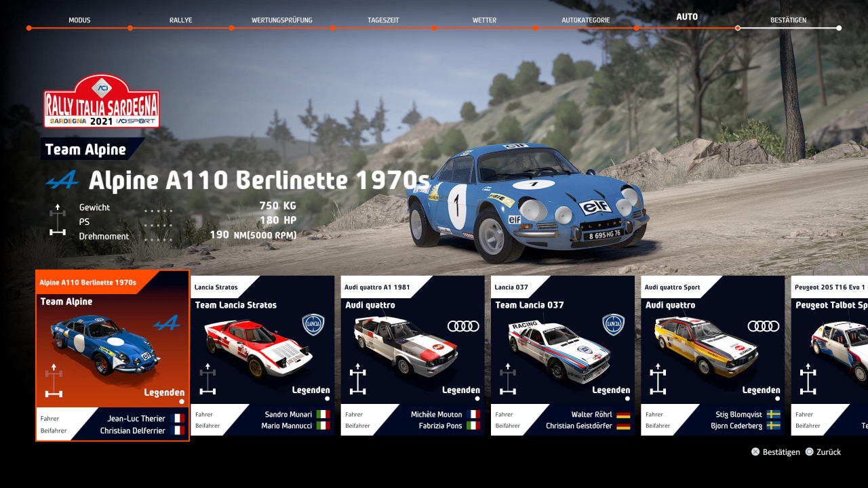868x488 pixels.
Task: Select the Audi quattro A1 1981 card
Action: (x=412, y=356)
